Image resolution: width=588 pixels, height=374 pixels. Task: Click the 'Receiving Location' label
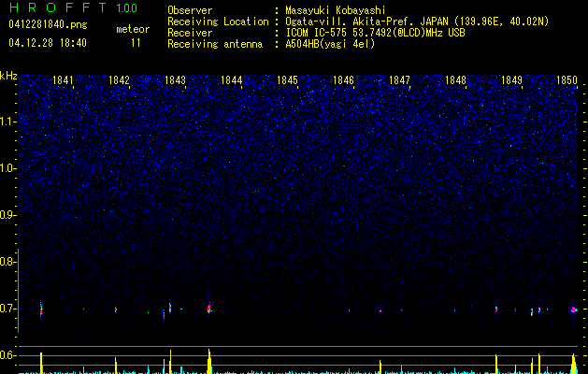pyautogui.click(x=218, y=22)
